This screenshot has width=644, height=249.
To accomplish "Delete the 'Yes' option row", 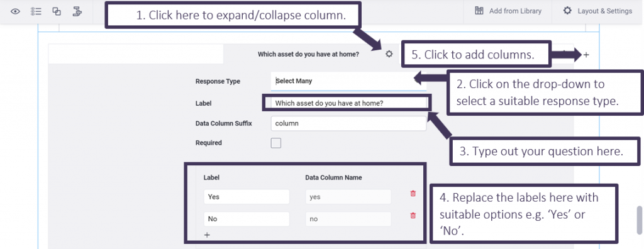I will point(413,194).
